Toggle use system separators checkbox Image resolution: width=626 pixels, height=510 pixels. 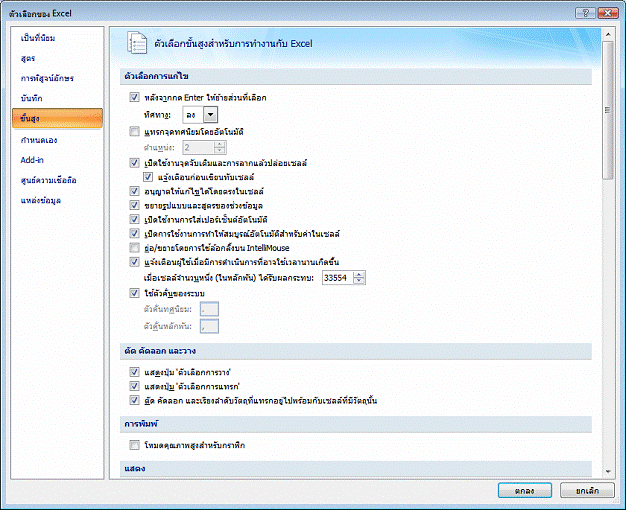[134, 293]
